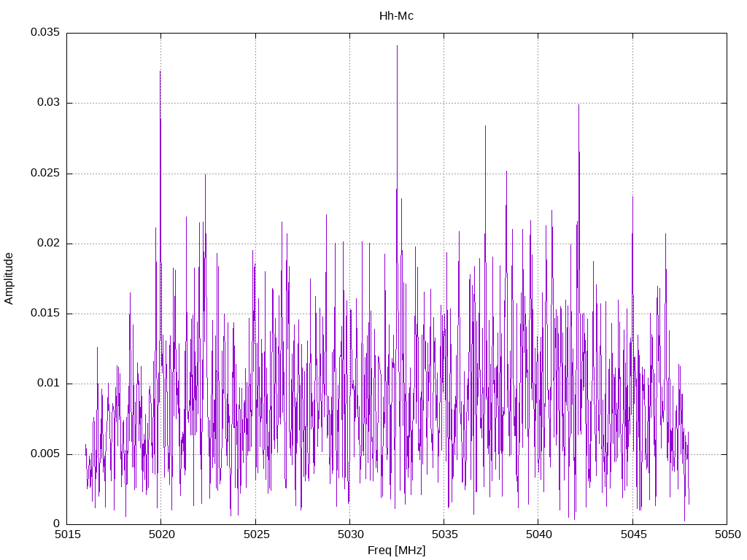This screenshot has height=560, width=747.
Task: Click the x-axis tick label '5045'
Action: click(633, 534)
